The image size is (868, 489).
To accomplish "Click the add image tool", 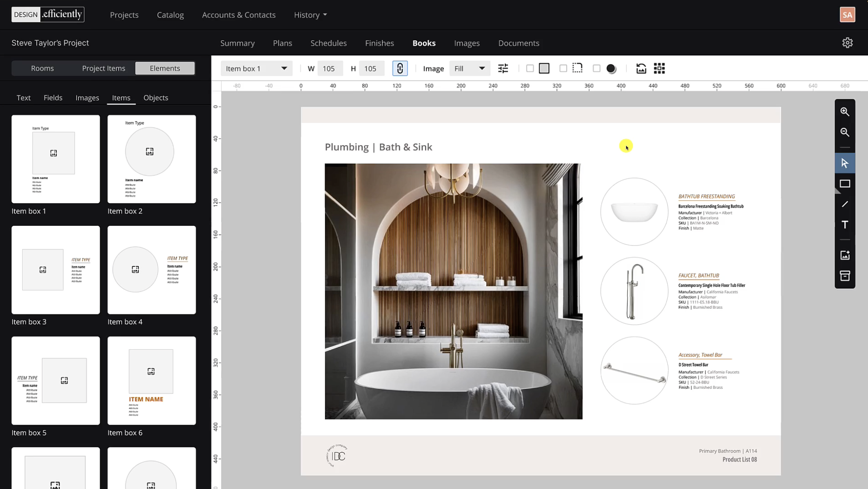I will coord(845,255).
